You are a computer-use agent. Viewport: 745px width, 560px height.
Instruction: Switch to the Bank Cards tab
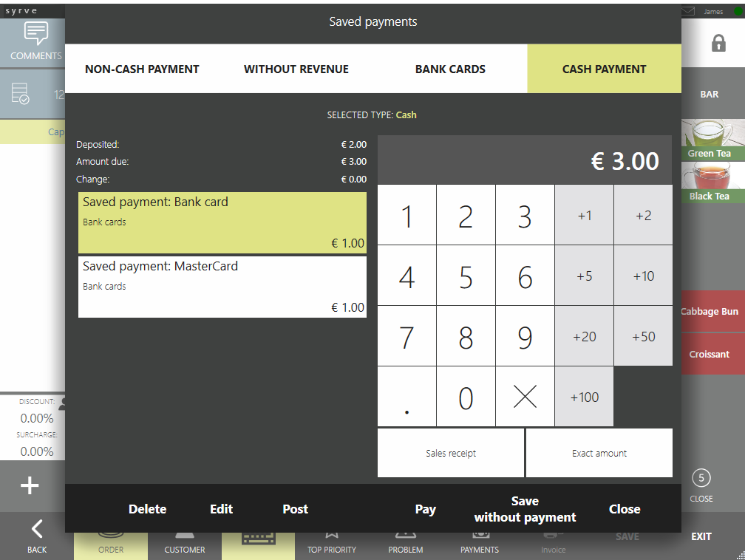(450, 69)
